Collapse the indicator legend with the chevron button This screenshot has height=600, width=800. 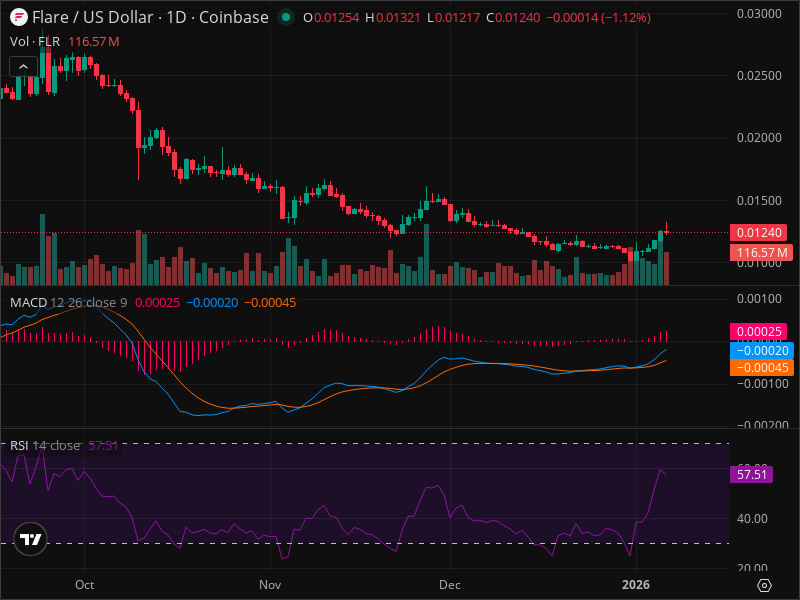23,66
